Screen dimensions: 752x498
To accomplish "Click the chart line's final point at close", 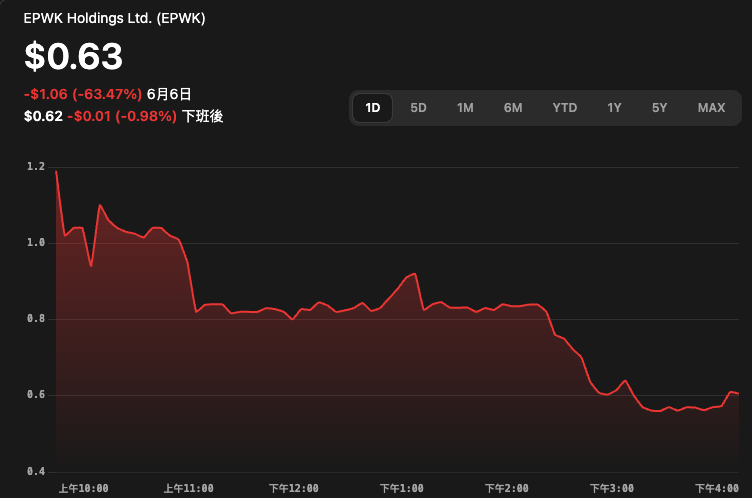I will tap(738, 393).
